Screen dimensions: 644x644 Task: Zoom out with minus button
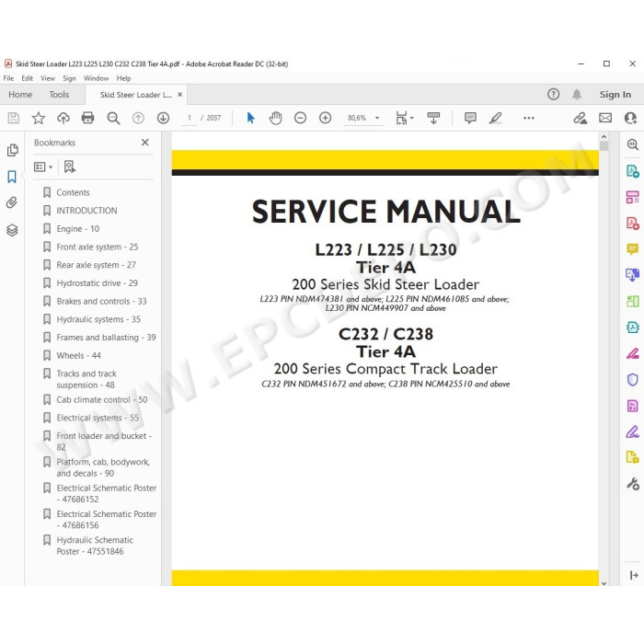click(300, 118)
